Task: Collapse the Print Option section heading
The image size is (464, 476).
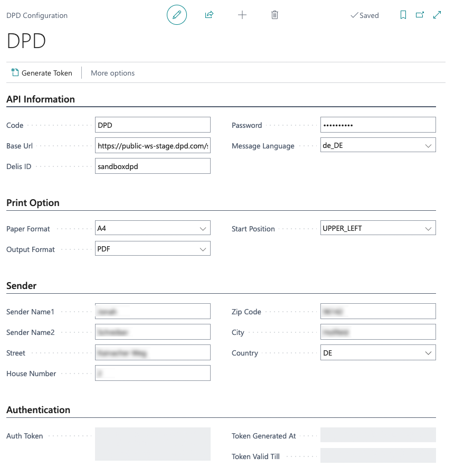Action: tap(33, 203)
